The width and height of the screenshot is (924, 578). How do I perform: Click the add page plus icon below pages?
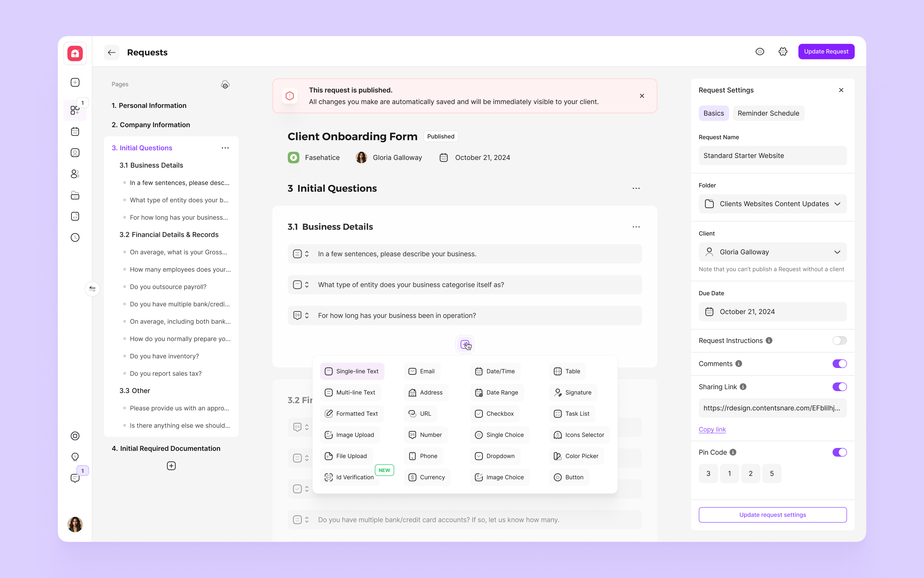(171, 466)
